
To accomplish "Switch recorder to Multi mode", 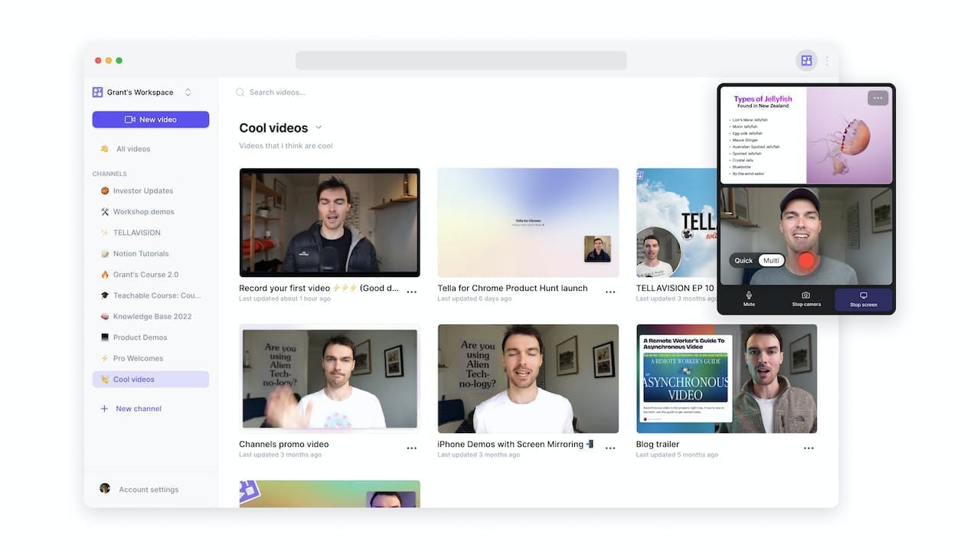I will (x=771, y=261).
